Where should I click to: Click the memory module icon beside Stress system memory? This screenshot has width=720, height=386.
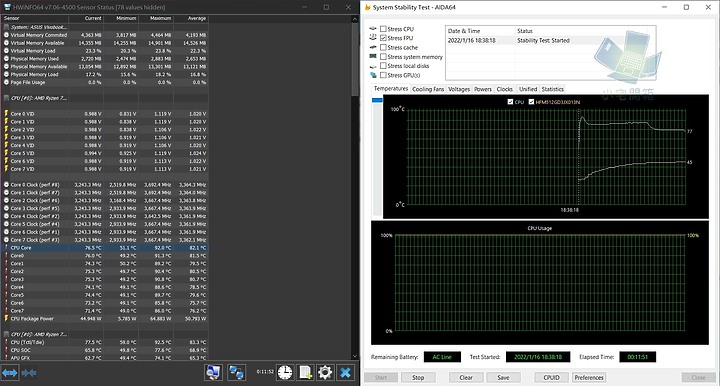coord(373,56)
